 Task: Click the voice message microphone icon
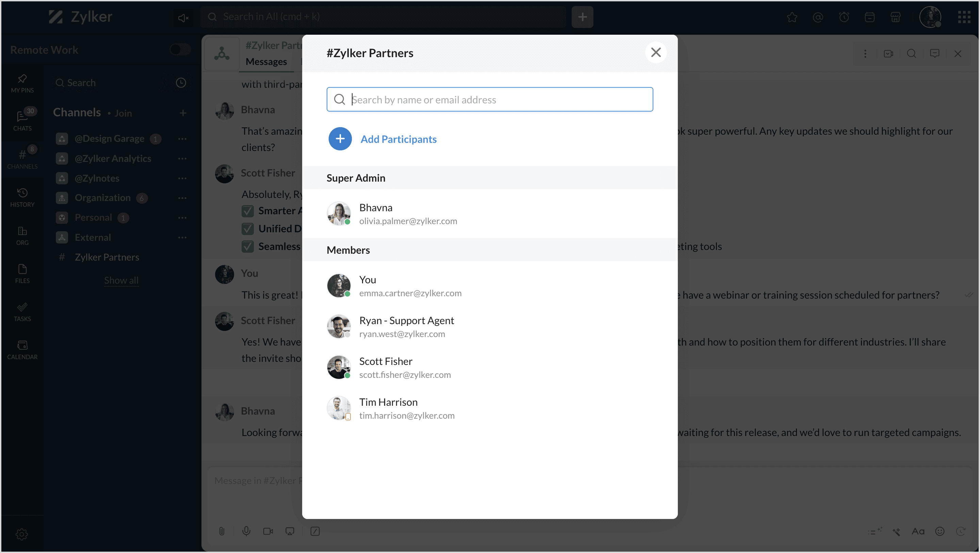246,531
